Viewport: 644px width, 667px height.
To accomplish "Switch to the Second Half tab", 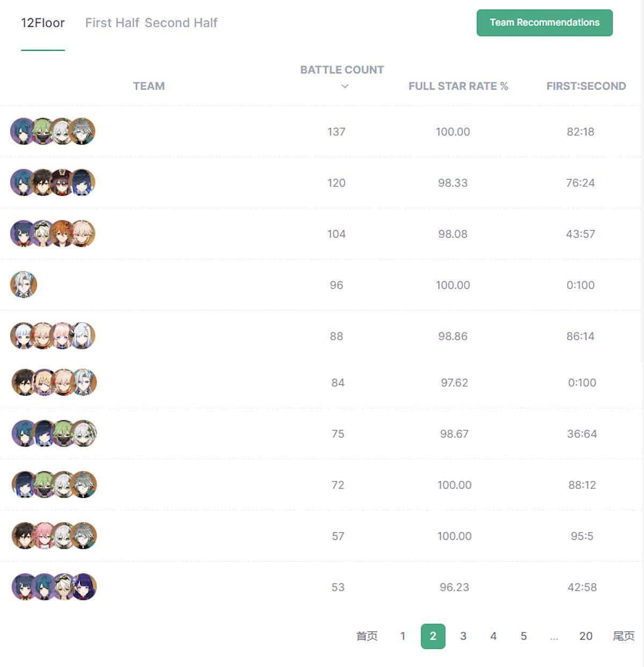I will coord(181,23).
